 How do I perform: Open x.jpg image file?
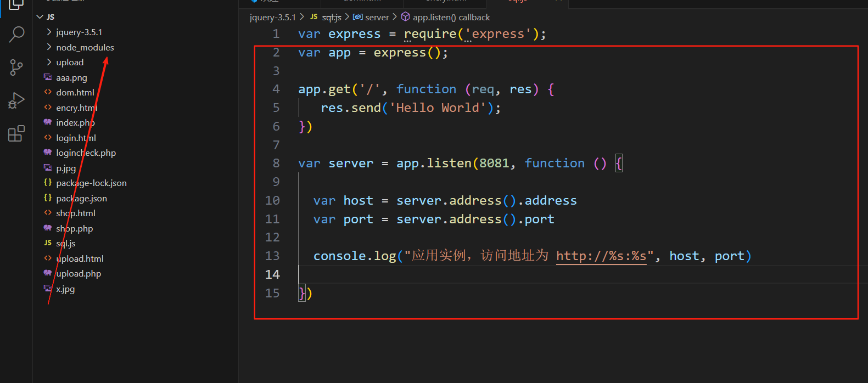[x=65, y=289]
